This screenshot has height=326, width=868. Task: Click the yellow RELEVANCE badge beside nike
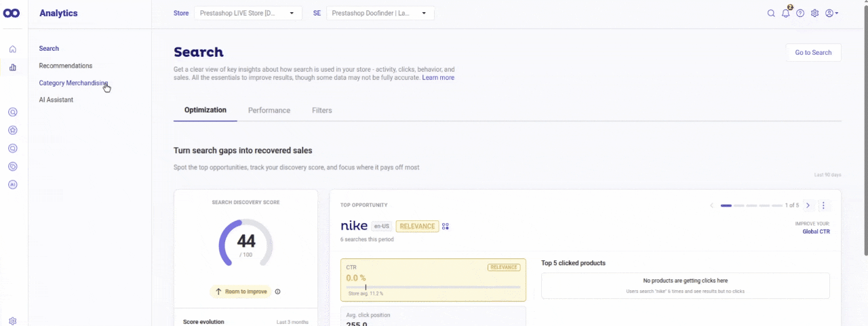pos(417,226)
